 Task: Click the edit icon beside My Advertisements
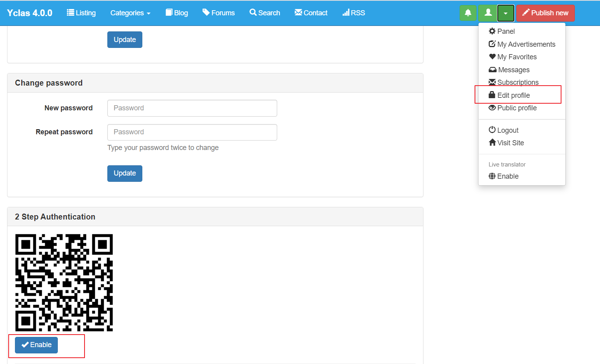[x=492, y=44]
